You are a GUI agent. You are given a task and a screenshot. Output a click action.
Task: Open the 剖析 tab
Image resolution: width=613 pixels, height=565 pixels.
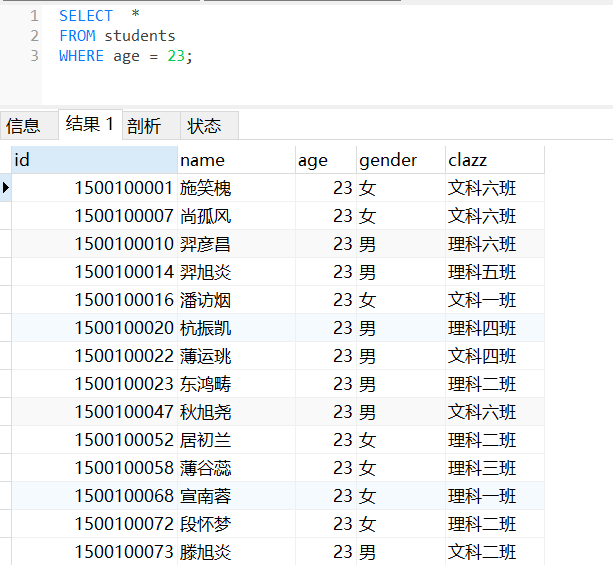pyautogui.click(x=151, y=126)
